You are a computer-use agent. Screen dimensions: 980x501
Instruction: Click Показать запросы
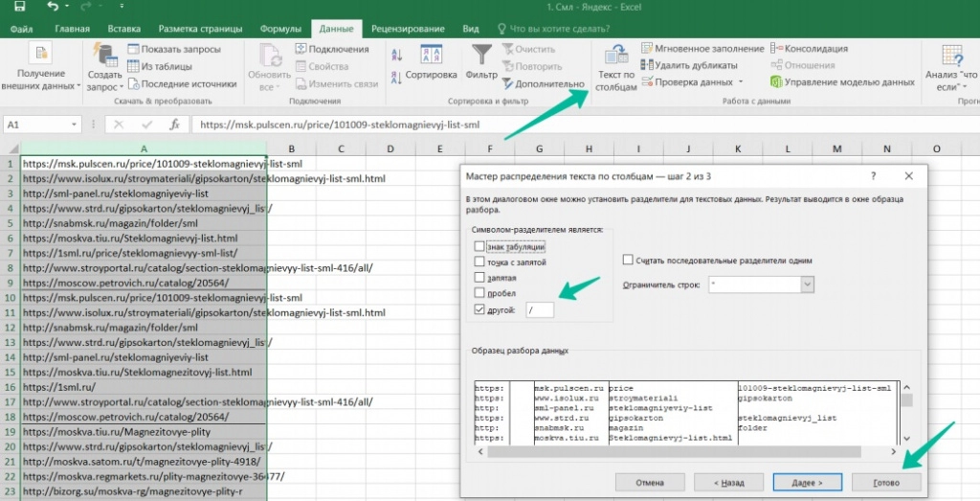tap(174, 49)
